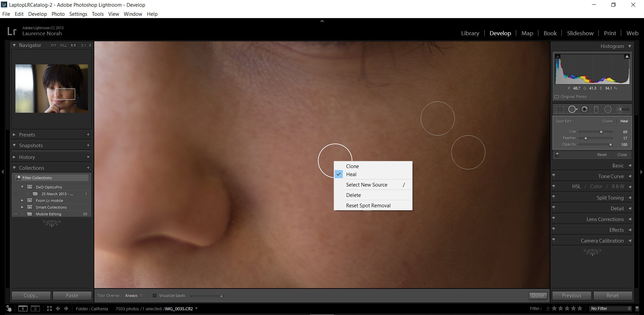The width and height of the screenshot is (644, 315).
Task: Select the Spot Removal tool
Action: (573, 109)
